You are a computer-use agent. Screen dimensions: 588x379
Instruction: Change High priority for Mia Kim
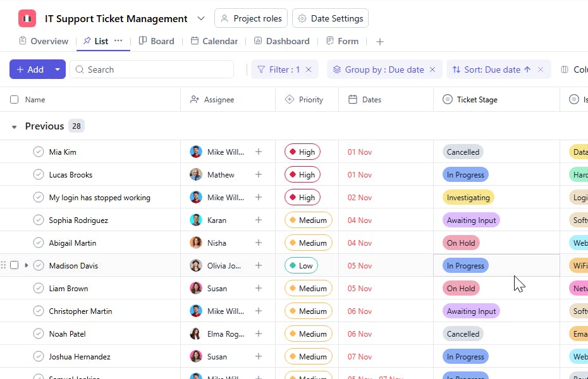click(302, 152)
